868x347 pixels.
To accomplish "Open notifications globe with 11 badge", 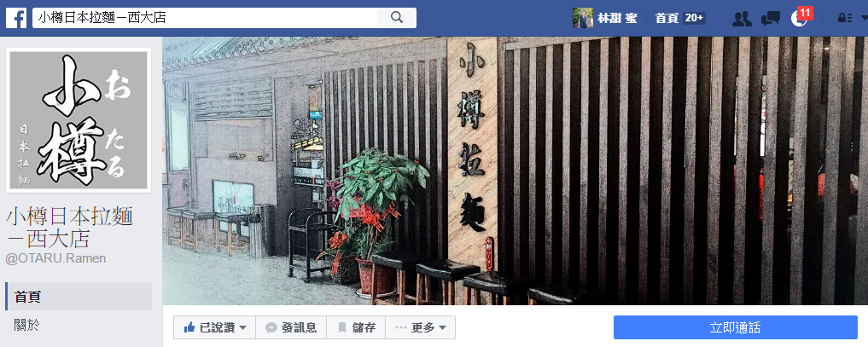I will (x=800, y=18).
